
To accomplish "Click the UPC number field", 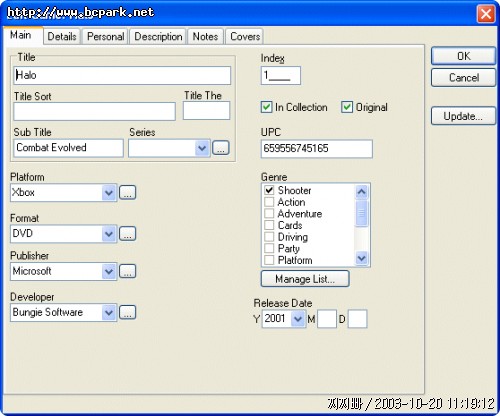I will click(317, 149).
